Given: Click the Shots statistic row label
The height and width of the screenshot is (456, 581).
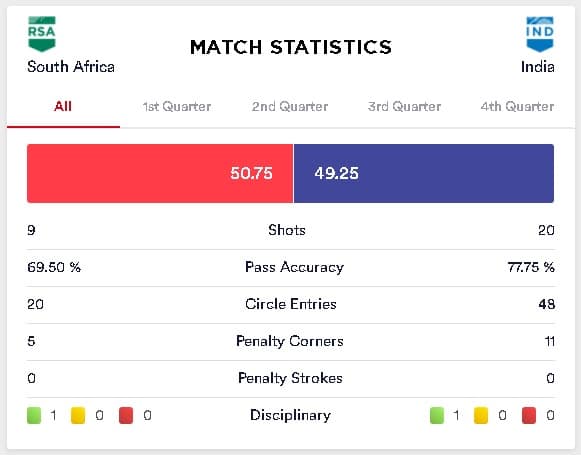Looking at the screenshot, I should pos(287,230).
